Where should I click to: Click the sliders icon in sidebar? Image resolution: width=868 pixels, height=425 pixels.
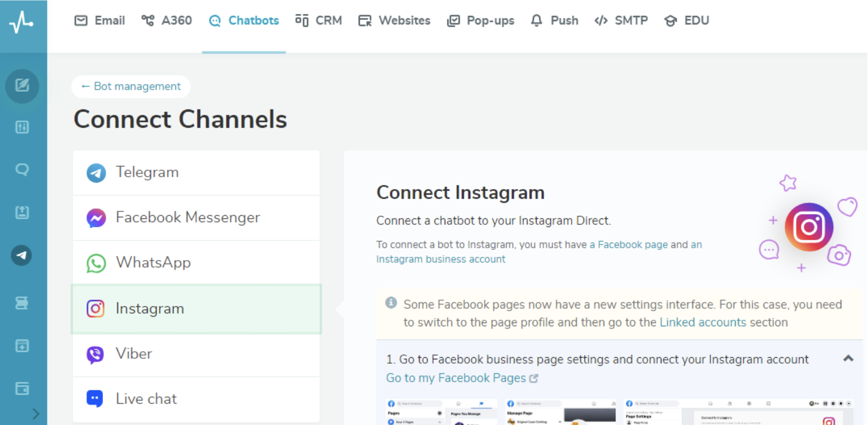(x=22, y=127)
